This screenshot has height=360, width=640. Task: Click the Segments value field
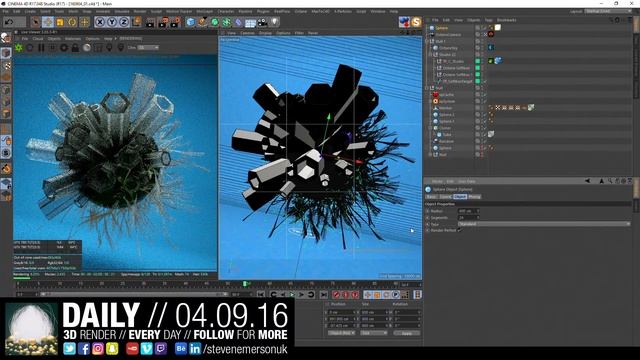point(469,218)
